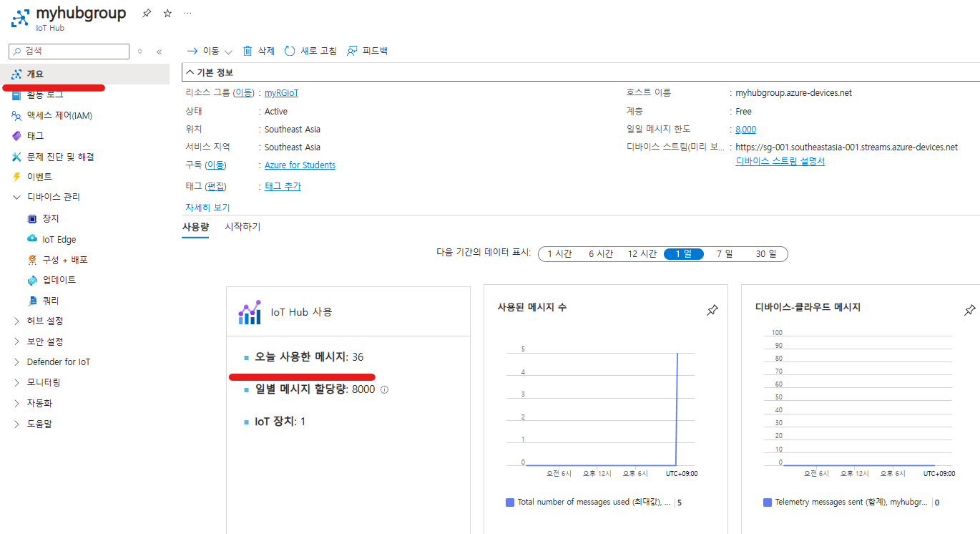Click the Total number of messages used legend

coord(594,503)
